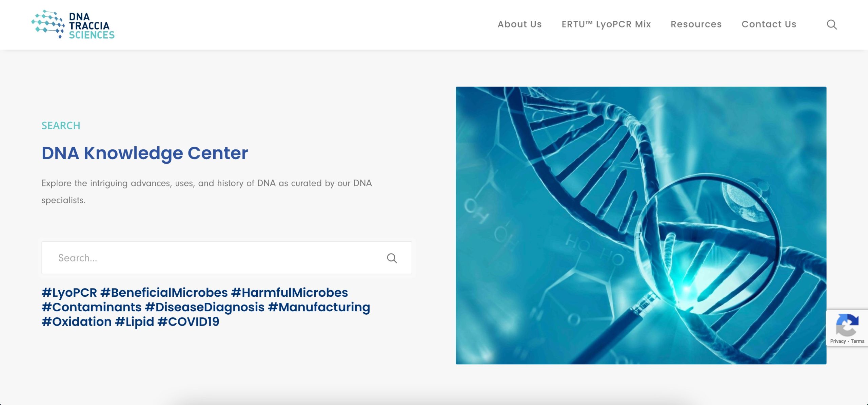
Task: Select the #Oxidation hashtag
Action: point(77,322)
